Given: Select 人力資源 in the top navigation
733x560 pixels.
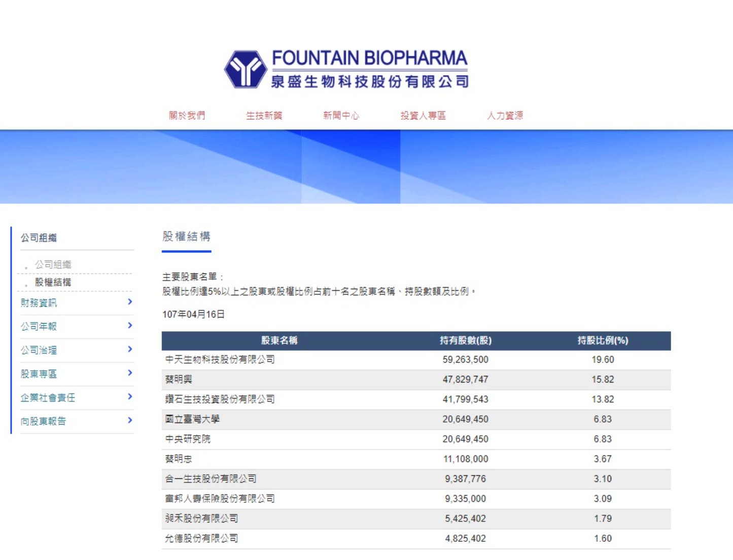Looking at the screenshot, I should coord(505,116).
